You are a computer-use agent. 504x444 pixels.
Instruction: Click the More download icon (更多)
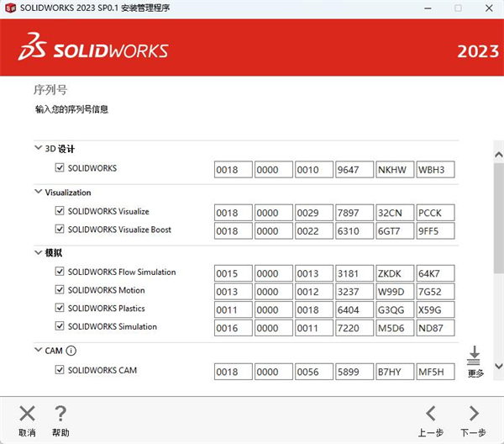tap(474, 355)
